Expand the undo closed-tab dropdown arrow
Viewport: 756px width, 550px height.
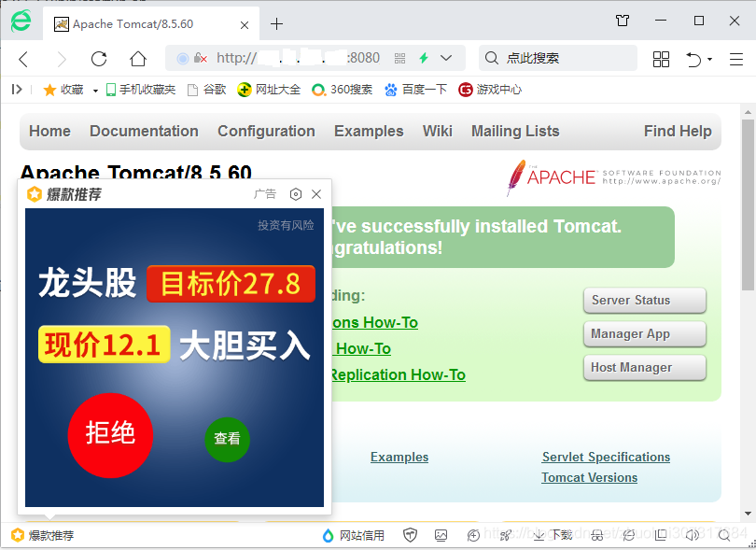(x=709, y=60)
